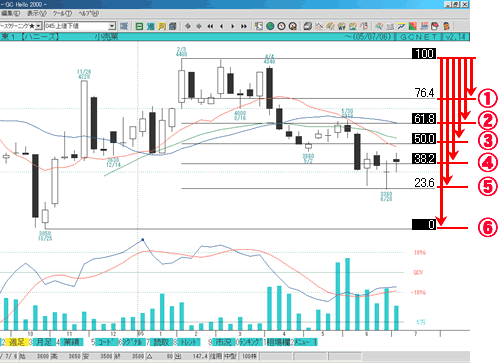Click the v2.14 version label
The width and height of the screenshot is (500, 363).
point(455,37)
